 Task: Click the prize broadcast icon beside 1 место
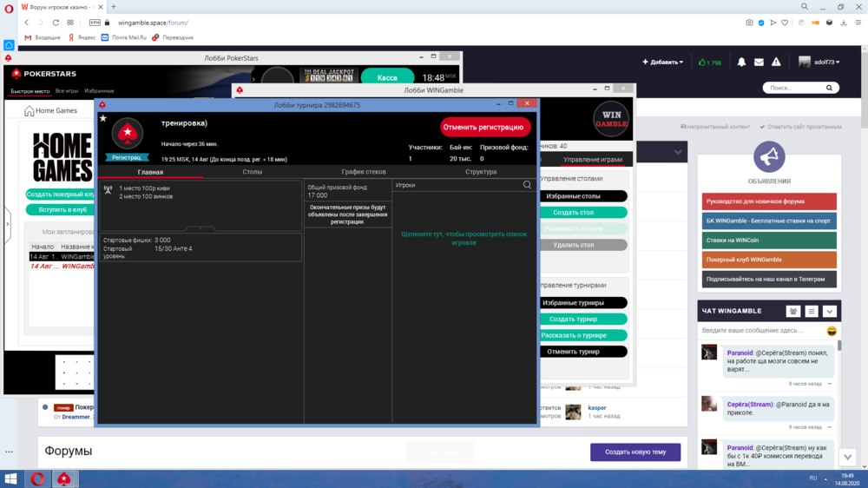tap(108, 189)
